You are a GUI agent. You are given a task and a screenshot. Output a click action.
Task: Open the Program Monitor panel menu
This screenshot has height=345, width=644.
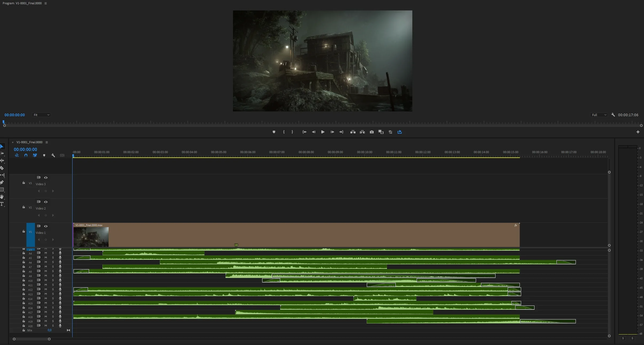(x=46, y=3)
